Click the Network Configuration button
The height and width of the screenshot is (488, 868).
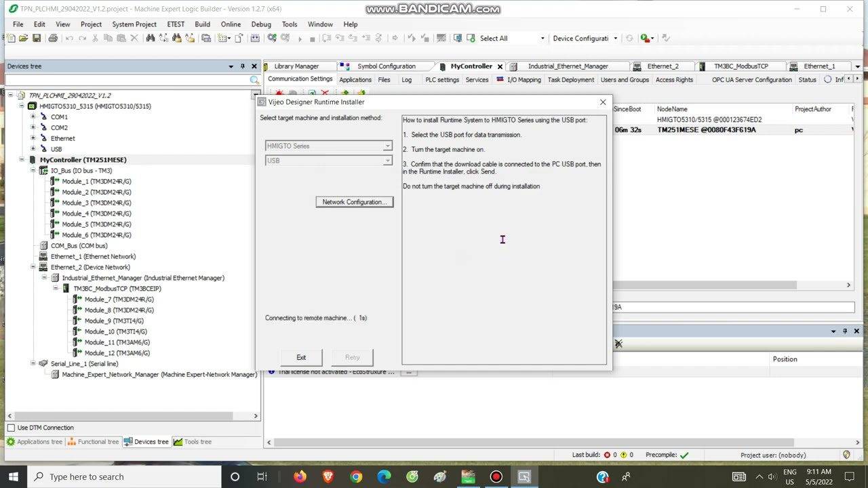click(354, 202)
